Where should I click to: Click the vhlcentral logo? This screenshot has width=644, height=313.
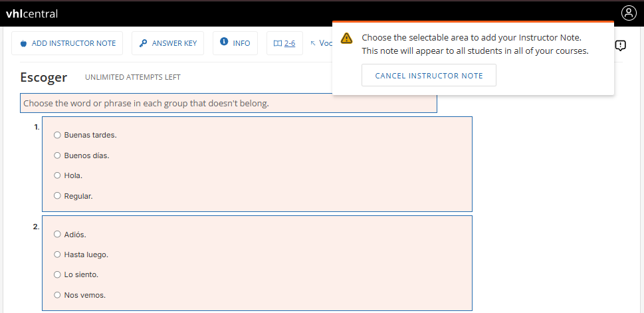(x=32, y=14)
